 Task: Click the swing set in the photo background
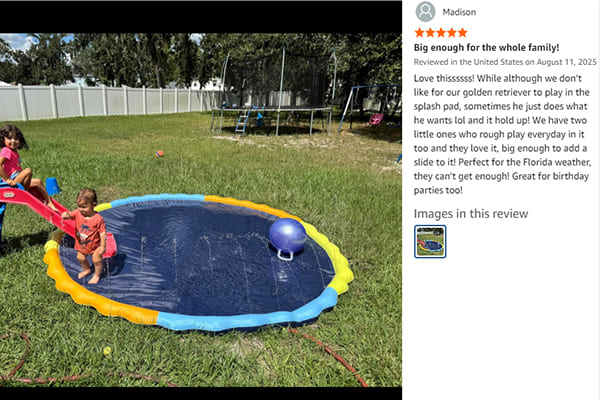(369, 108)
